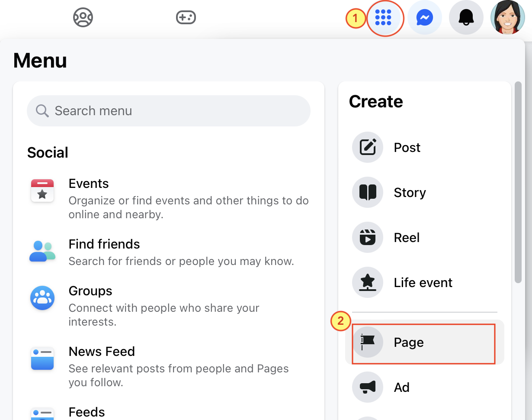Click the Events calendar star icon

pos(42,191)
